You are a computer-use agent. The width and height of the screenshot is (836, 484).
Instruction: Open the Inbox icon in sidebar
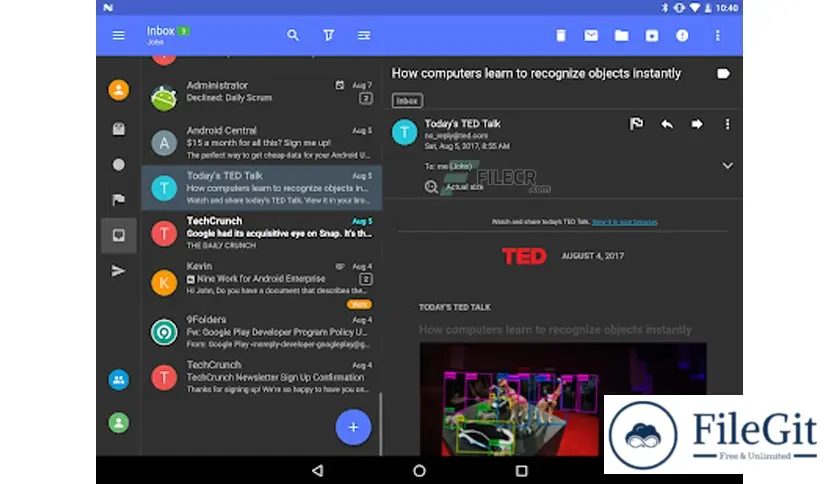tap(118, 235)
